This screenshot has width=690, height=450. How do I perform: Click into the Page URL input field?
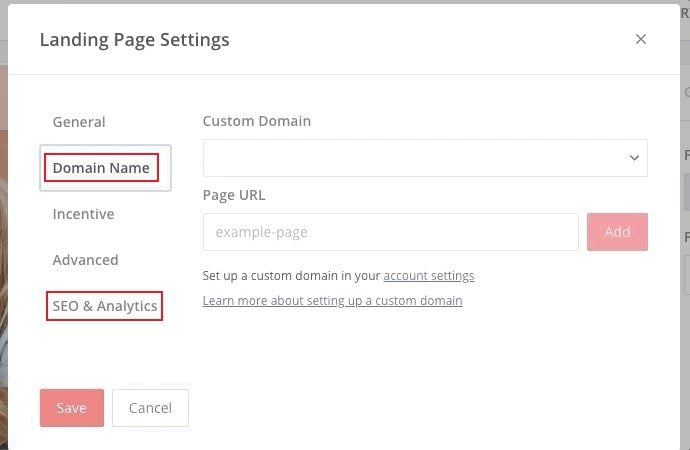(390, 232)
